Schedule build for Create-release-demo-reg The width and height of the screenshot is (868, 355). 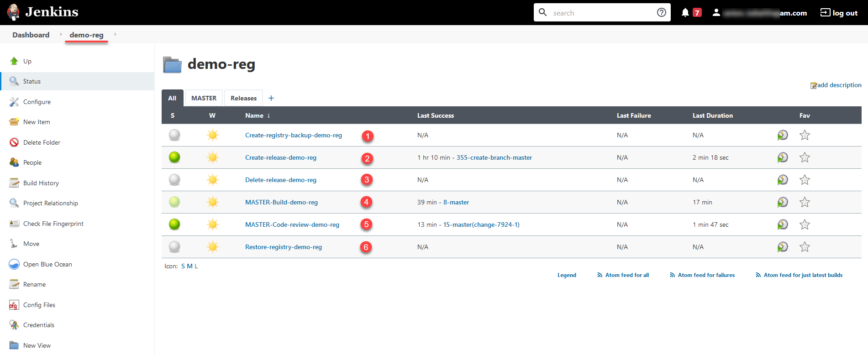point(783,157)
